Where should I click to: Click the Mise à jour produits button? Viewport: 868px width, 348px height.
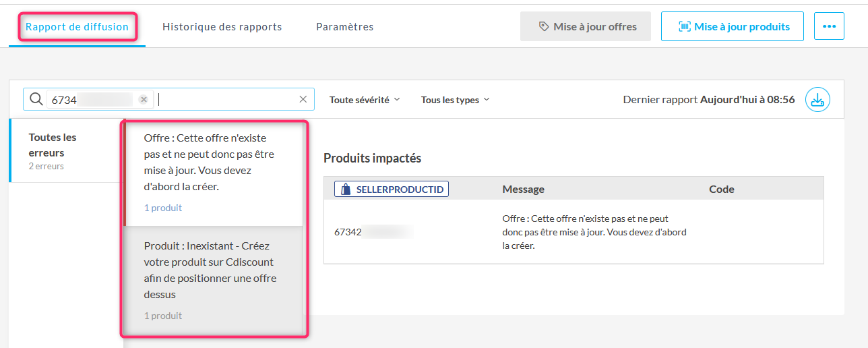click(732, 26)
